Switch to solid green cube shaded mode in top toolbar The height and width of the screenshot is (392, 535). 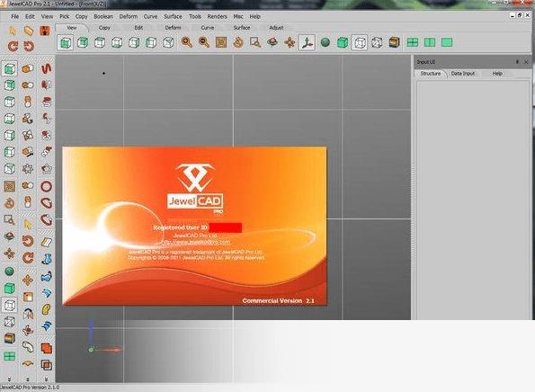tap(343, 42)
